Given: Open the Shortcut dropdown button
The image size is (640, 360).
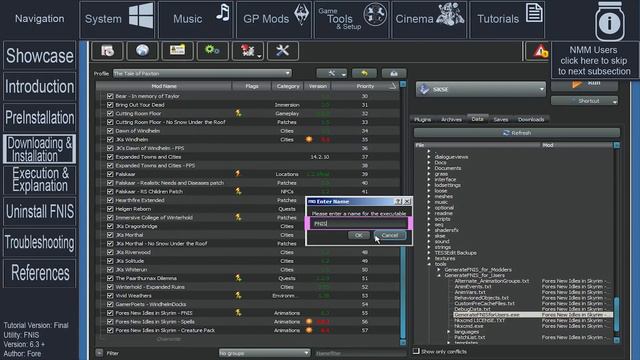Looking at the screenshot, I should [x=584, y=101].
